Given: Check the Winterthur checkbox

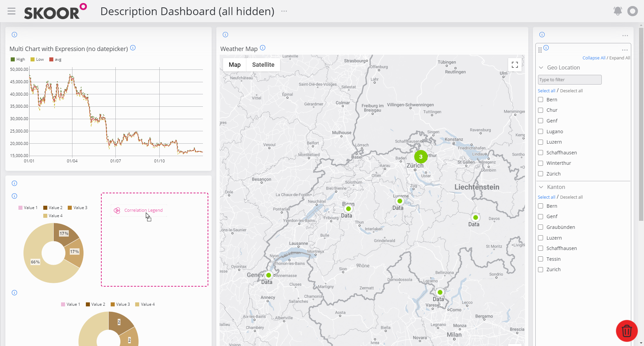Looking at the screenshot, I should (540, 163).
